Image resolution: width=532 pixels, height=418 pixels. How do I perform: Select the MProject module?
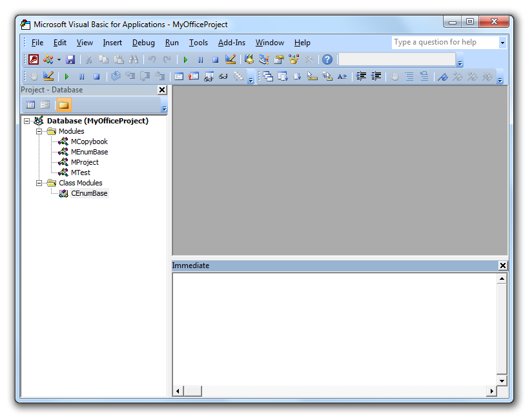[85, 162]
